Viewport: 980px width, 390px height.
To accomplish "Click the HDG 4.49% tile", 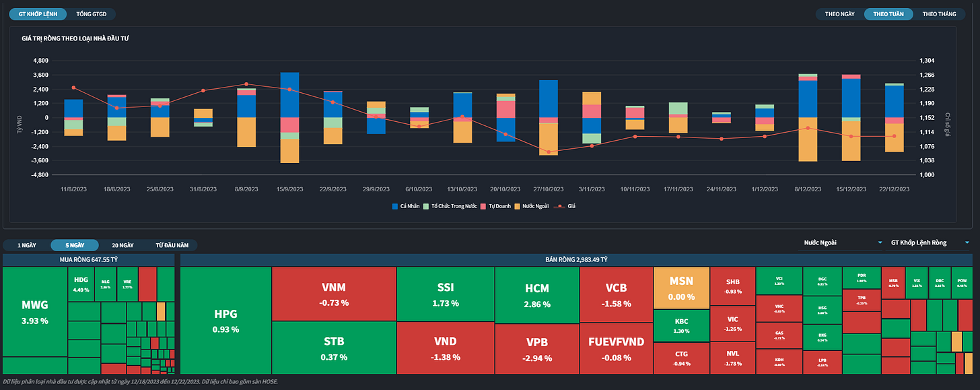I will (81, 284).
